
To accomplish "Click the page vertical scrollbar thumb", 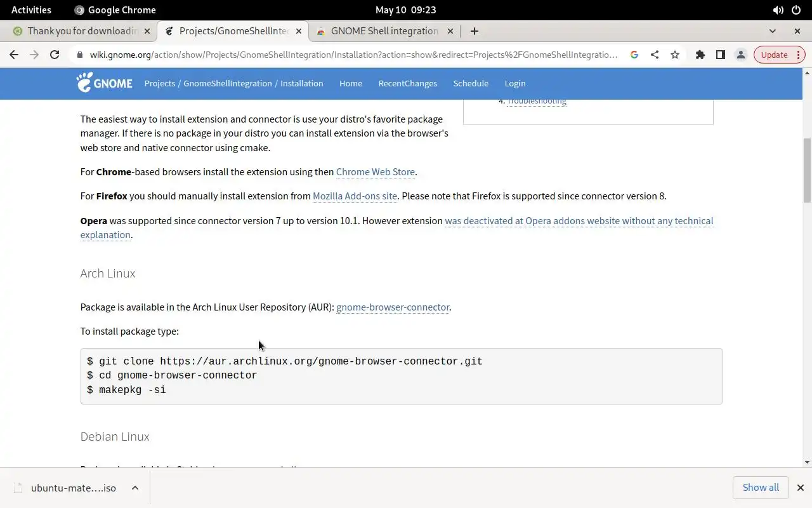I will 807,170.
